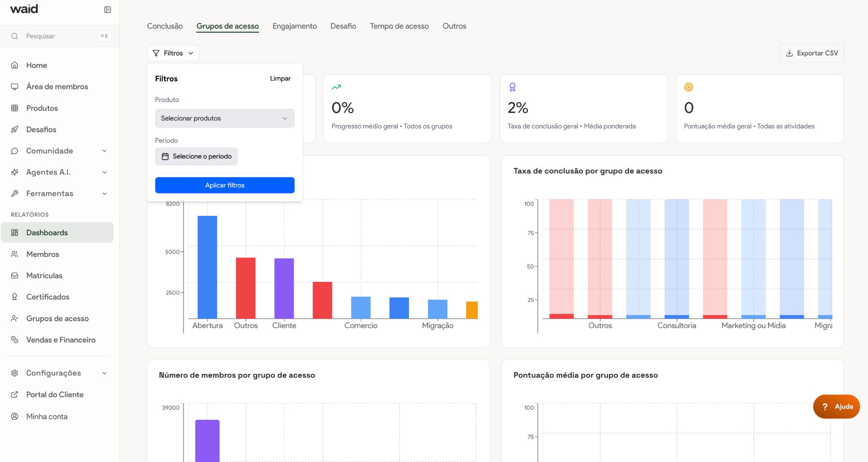The image size is (868, 462).
Task: Click the search magnifier icon
Action: click(15, 36)
